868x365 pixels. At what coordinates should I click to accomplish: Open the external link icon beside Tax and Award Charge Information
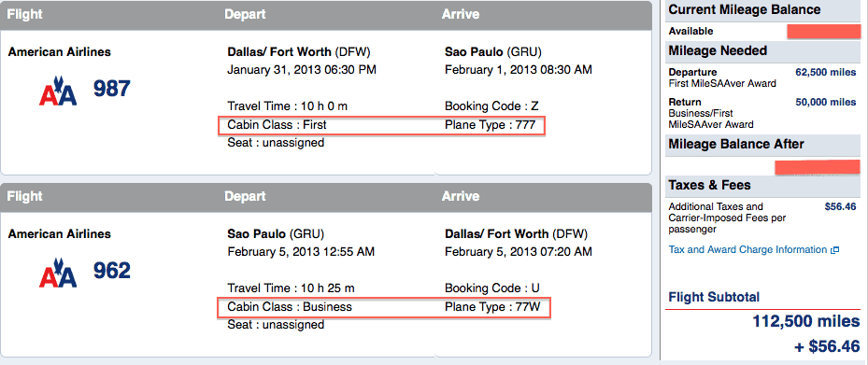[834, 250]
